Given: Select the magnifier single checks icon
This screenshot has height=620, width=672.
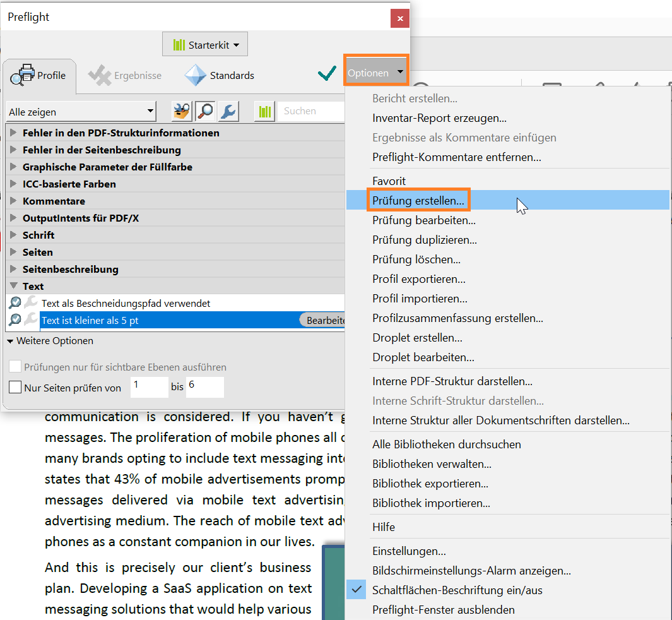Looking at the screenshot, I should tap(205, 111).
